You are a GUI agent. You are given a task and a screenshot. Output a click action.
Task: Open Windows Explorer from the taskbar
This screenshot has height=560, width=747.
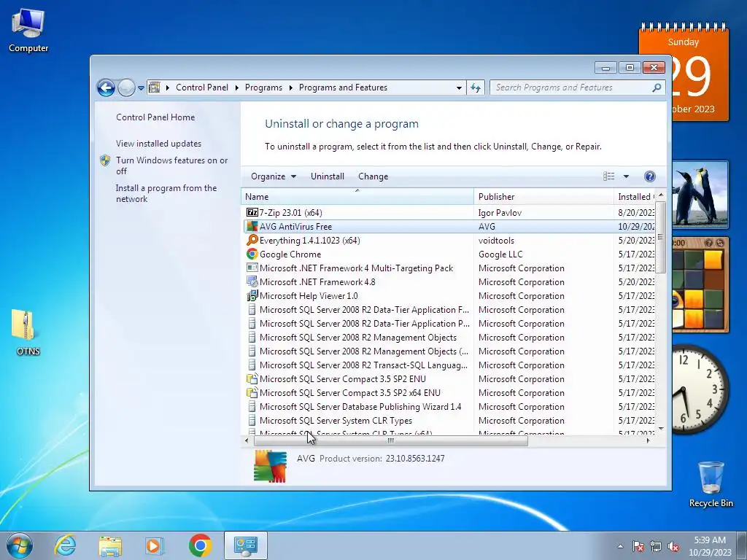pyautogui.click(x=110, y=545)
